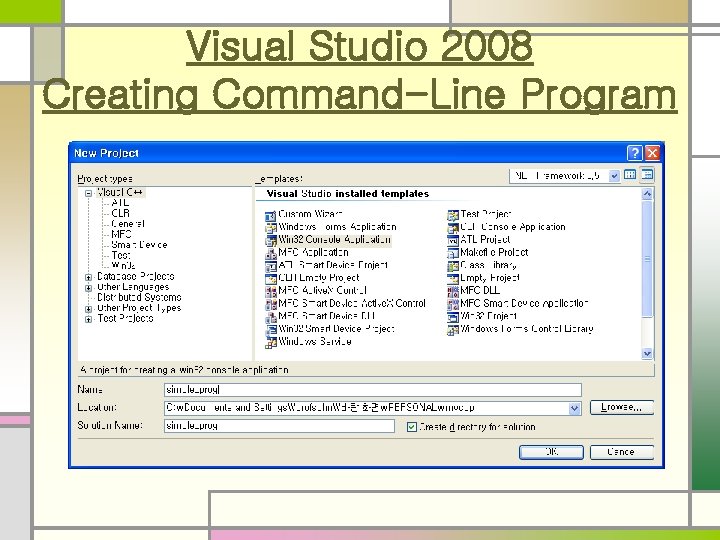Choose the ATL Project template icon
Screen dimensions: 720x540
(453, 240)
